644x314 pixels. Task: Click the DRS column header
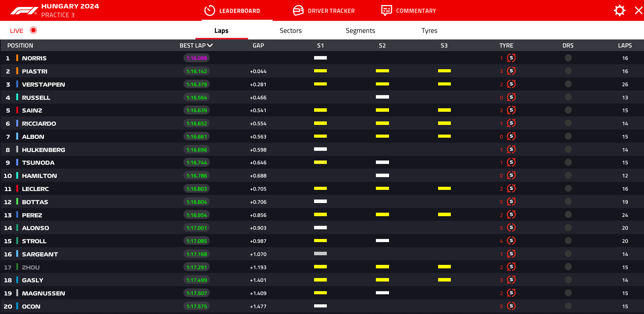568,45
